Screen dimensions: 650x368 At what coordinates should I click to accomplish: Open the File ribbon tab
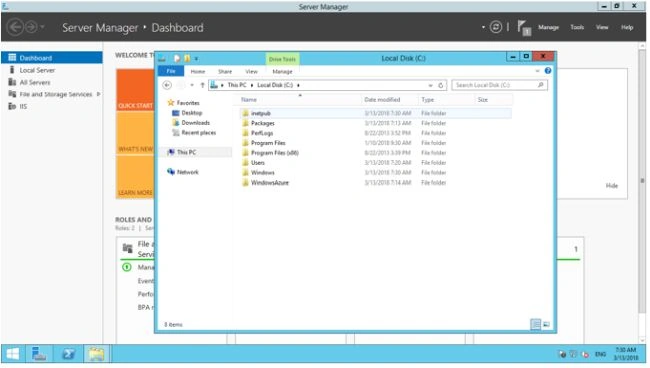tap(171, 71)
